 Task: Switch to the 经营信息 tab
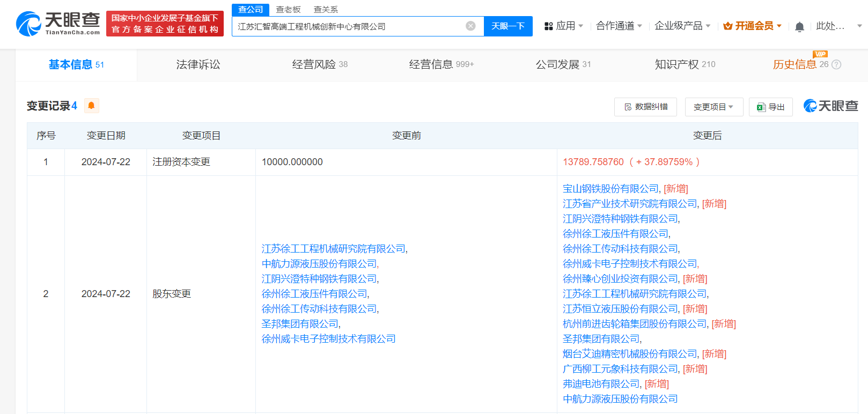(442, 65)
